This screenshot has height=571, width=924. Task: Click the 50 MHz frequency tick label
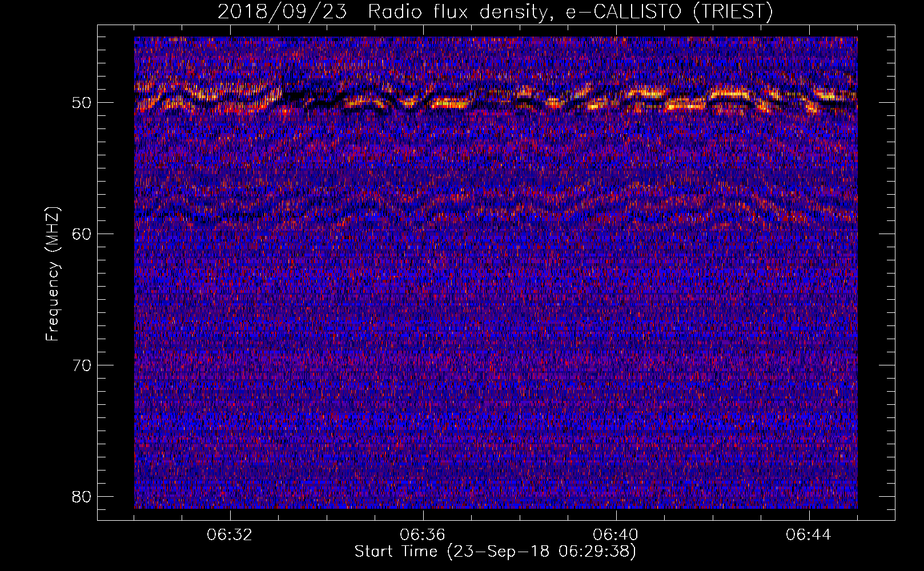(x=83, y=103)
